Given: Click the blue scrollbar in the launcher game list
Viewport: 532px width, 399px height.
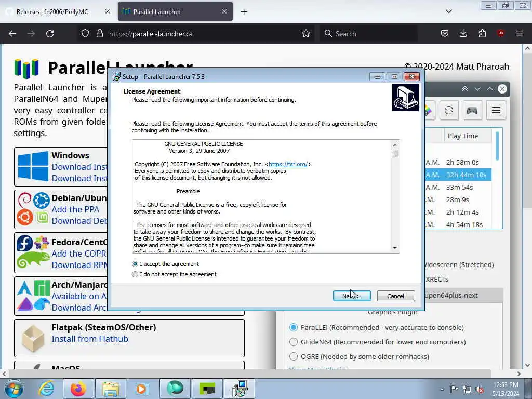Looking at the screenshot, I should click(497, 146).
